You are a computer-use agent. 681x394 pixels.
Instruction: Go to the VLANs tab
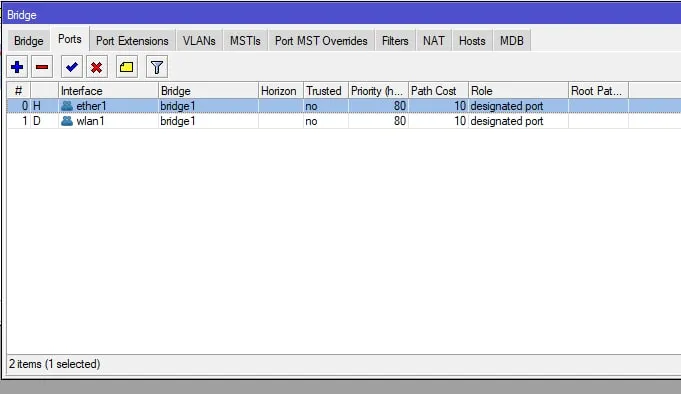199,41
